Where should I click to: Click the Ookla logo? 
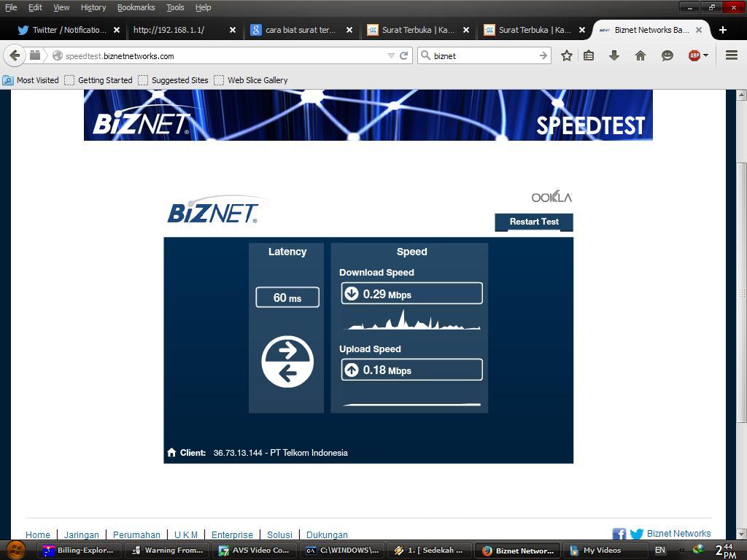point(551,196)
